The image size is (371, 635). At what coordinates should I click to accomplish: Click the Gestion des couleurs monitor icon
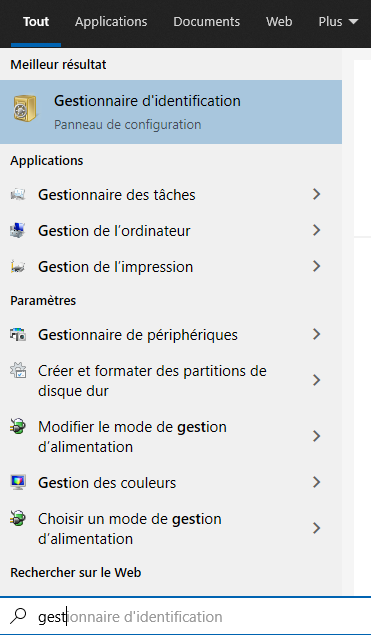18,482
